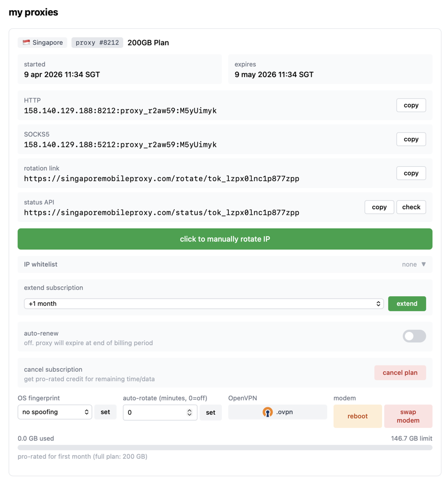Screen dimensions: 448x479
Task: Click the auto-rotate minutes input field
Action: (x=154, y=413)
